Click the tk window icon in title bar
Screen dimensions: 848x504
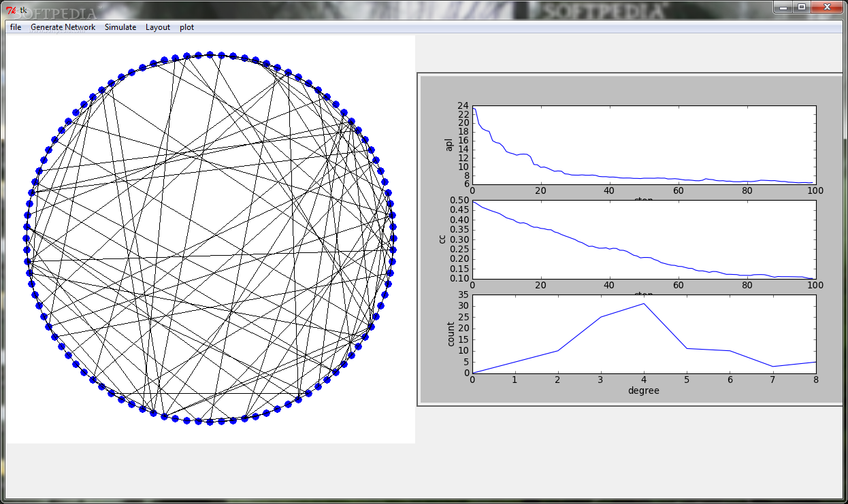[x=11, y=10]
